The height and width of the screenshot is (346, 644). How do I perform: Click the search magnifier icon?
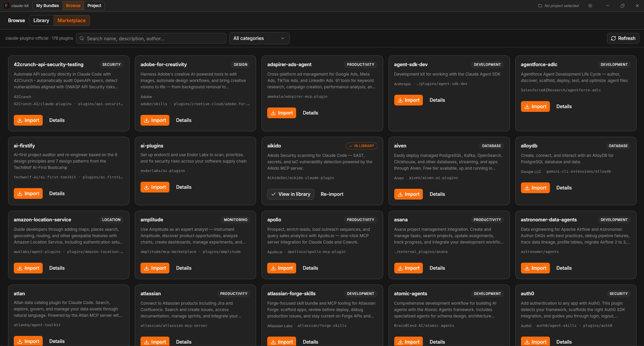pyautogui.click(x=82, y=38)
